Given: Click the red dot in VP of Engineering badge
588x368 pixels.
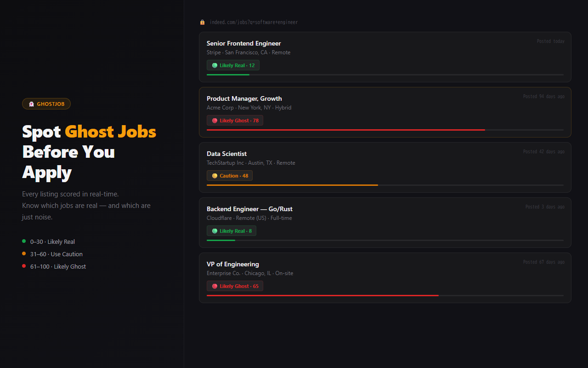Looking at the screenshot, I should click(215, 286).
